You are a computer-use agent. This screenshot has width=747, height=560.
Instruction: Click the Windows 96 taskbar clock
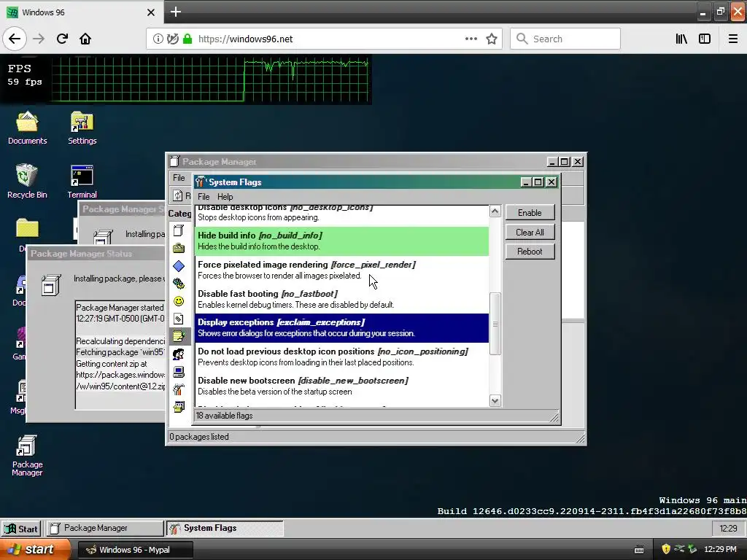(728, 529)
